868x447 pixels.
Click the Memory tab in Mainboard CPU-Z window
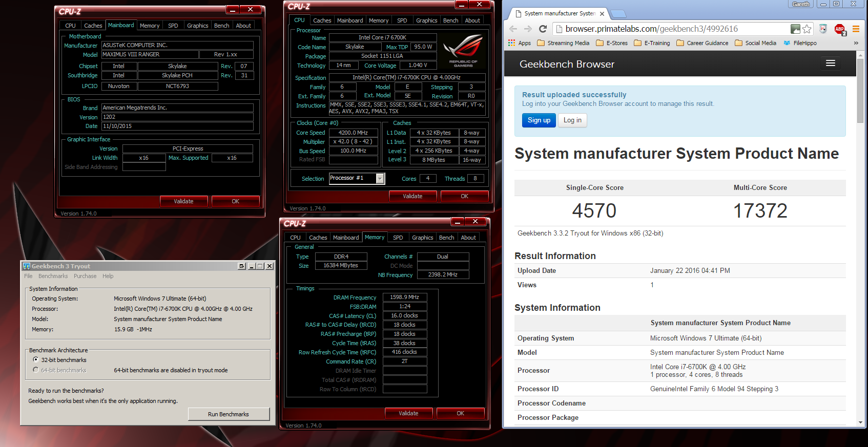150,26
